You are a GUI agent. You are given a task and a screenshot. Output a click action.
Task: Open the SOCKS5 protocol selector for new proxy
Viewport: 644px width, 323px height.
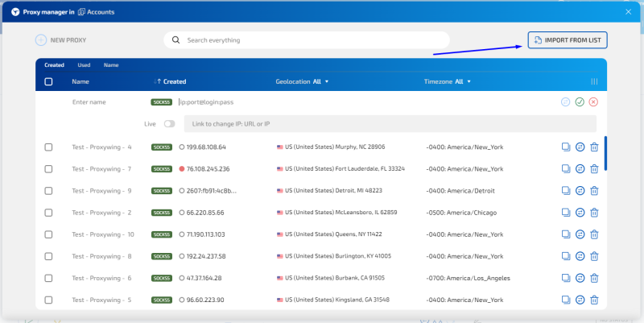point(161,102)
